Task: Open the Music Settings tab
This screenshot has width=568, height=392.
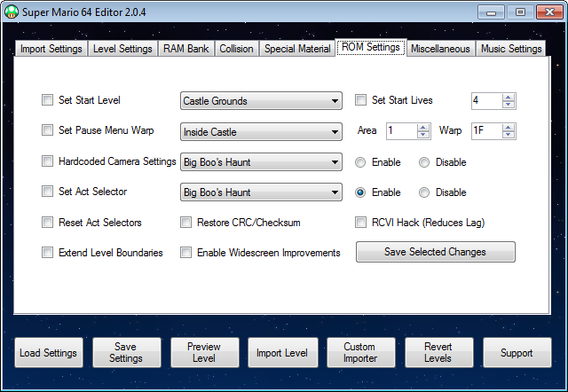Action: pyautogui.click(x=511, y=49)
